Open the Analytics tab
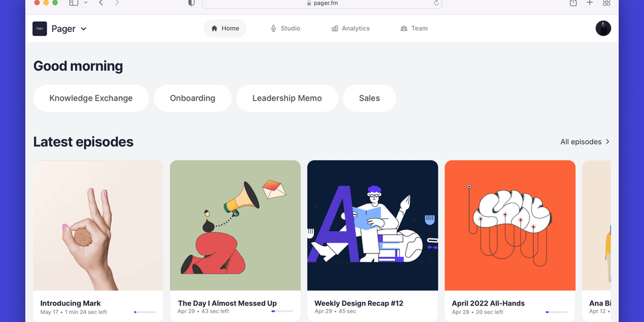This screenshot has height=322, width=644. (350, 28)
